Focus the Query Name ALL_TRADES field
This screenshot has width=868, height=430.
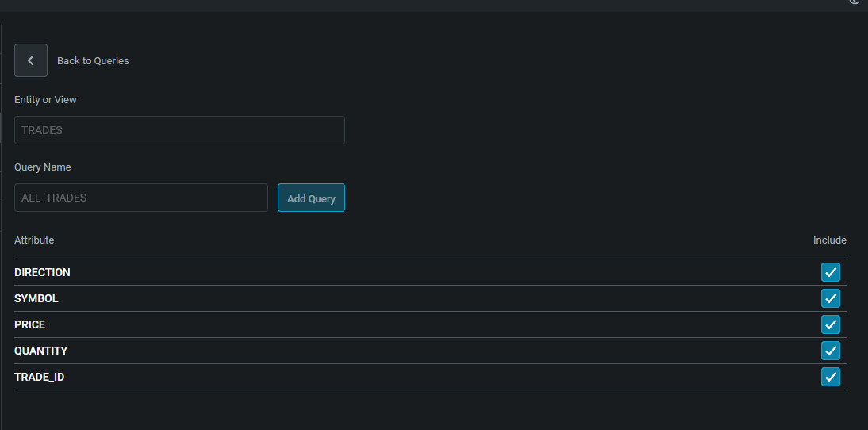click(x=141, y=198)
